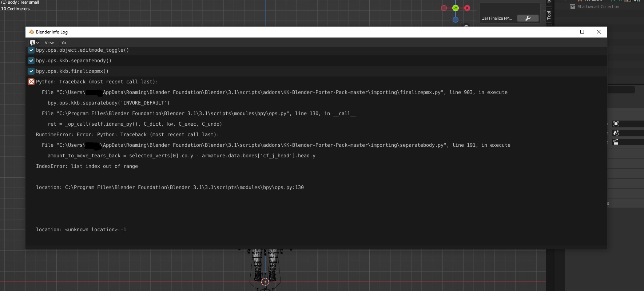Select the bpy.ops.kkb.finalizepmx() log line
The image size is (644, 291).
click(72, 71)
